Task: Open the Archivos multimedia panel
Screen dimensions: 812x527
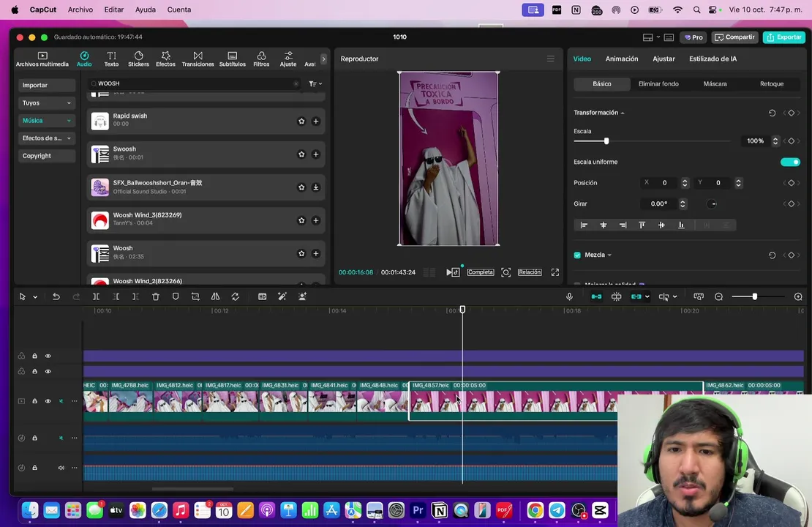Action: (42, 59)
